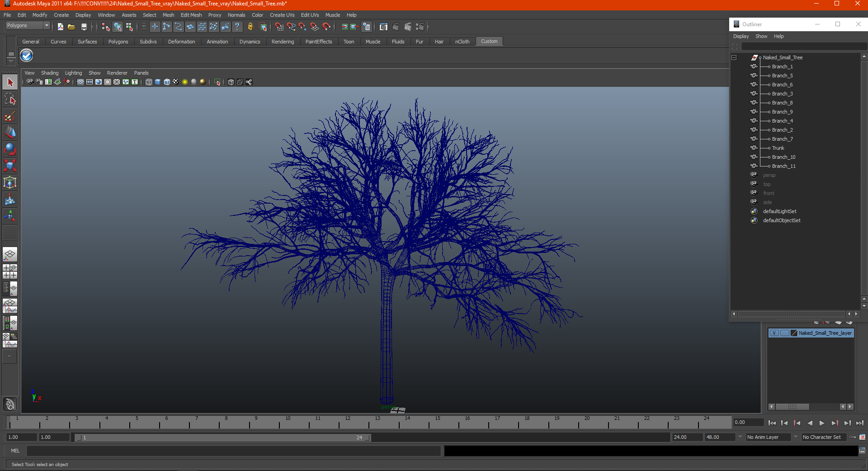Click the Select Camera icon in viewport toolbar
This screenshot has width=868, height=471.
pyautogui.click(x=30, y=82)
